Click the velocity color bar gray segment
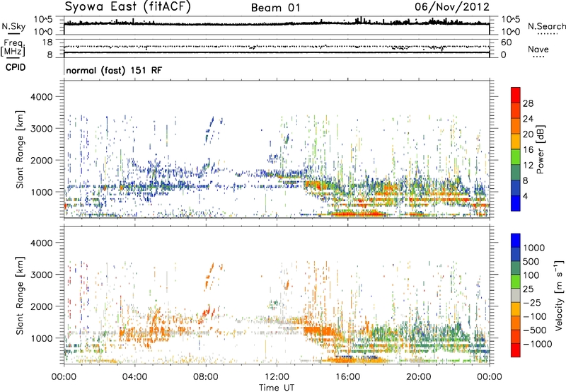 click(x=516, y=296)
